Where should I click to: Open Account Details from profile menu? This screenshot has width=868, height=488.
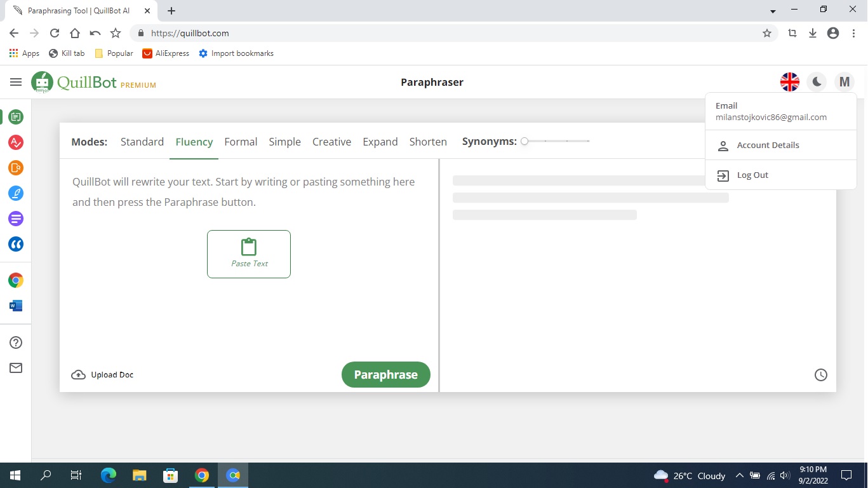coord(780,146)
